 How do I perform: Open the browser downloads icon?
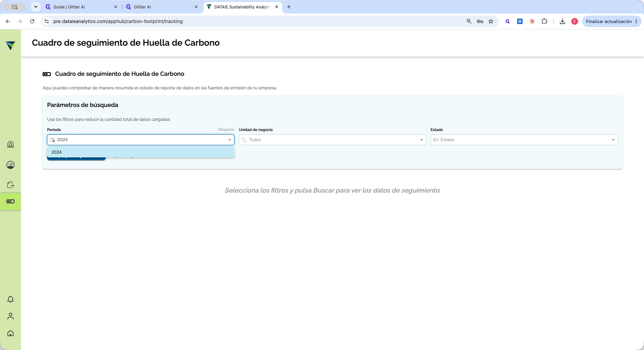[562, 21]
